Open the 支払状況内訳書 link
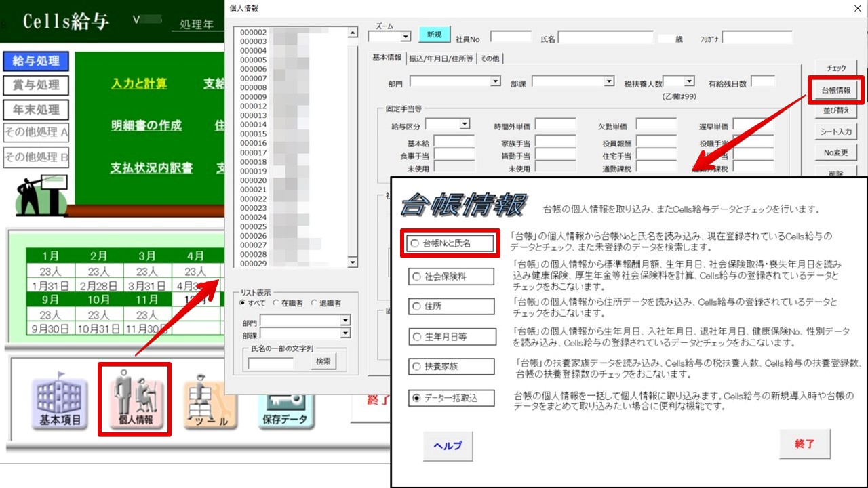This screenshot has height=488, width=868. coord(152,168)
